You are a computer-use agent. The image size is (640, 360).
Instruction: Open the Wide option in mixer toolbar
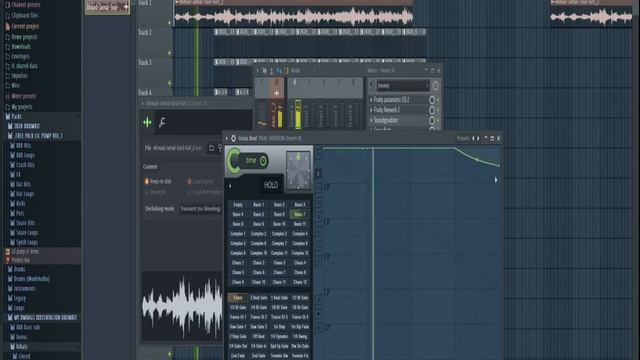[295, 71]
